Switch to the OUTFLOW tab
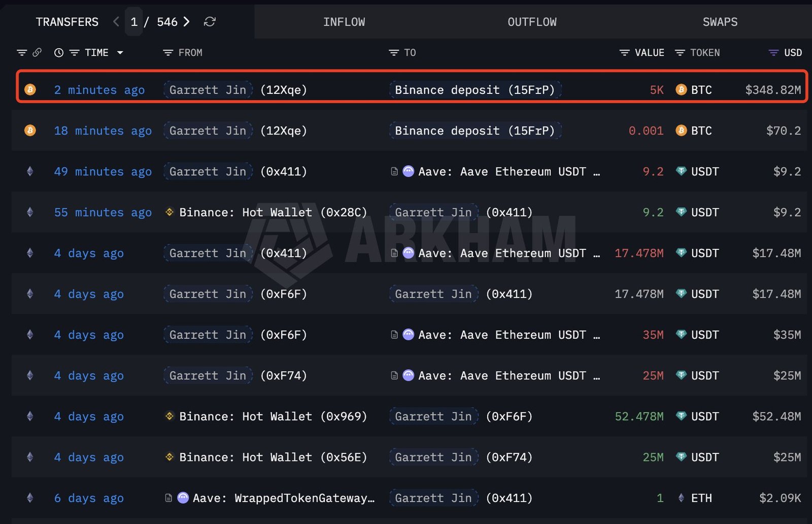Viewport: 812px width, 524px height. pyautogui.click(x=532, y=22)
